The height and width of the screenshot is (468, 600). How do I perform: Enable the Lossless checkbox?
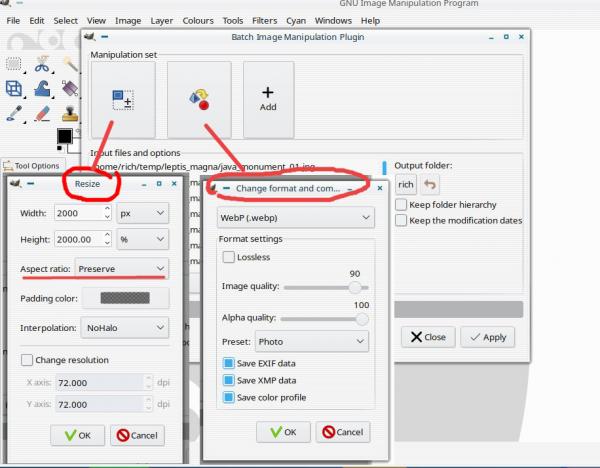coord(228,257)
